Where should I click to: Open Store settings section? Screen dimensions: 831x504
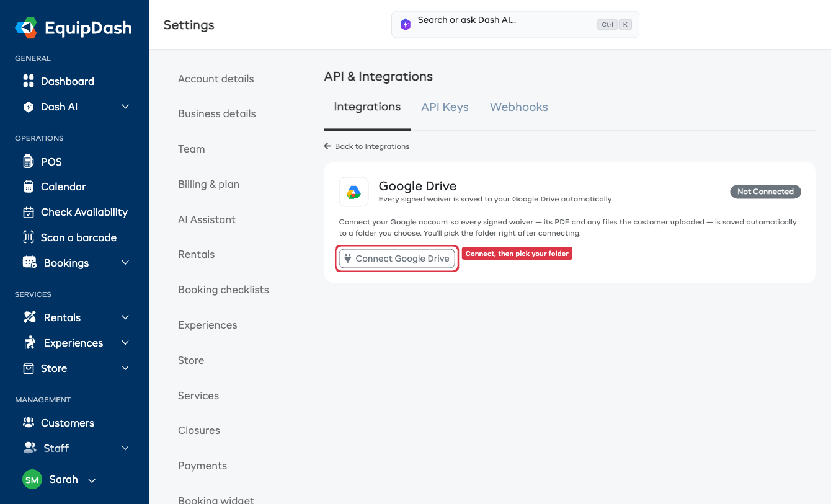pyautogui.click(x=191, y=360)
